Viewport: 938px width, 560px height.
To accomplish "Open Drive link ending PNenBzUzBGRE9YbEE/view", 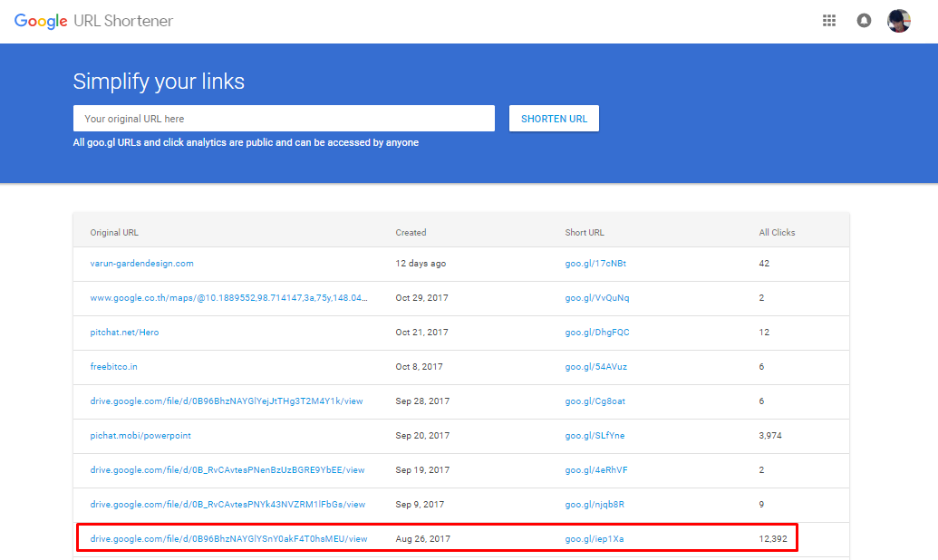I will [x=227, y=470].
